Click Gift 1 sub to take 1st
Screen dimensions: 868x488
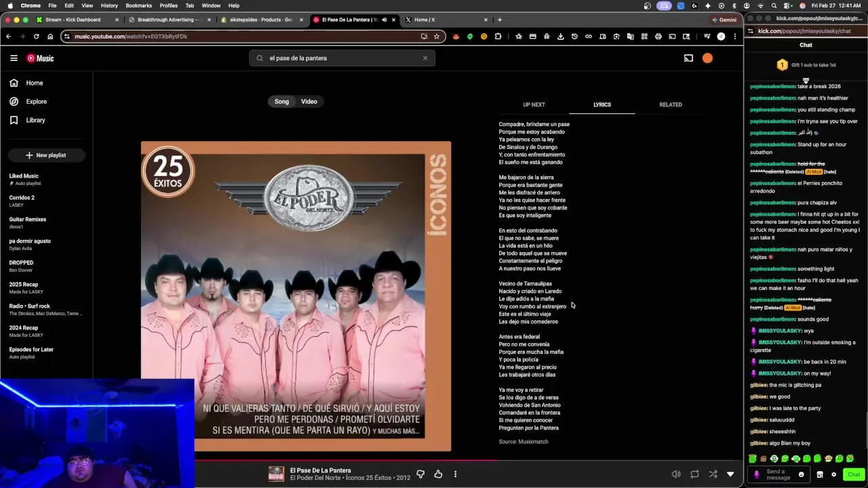coord(806,65)
